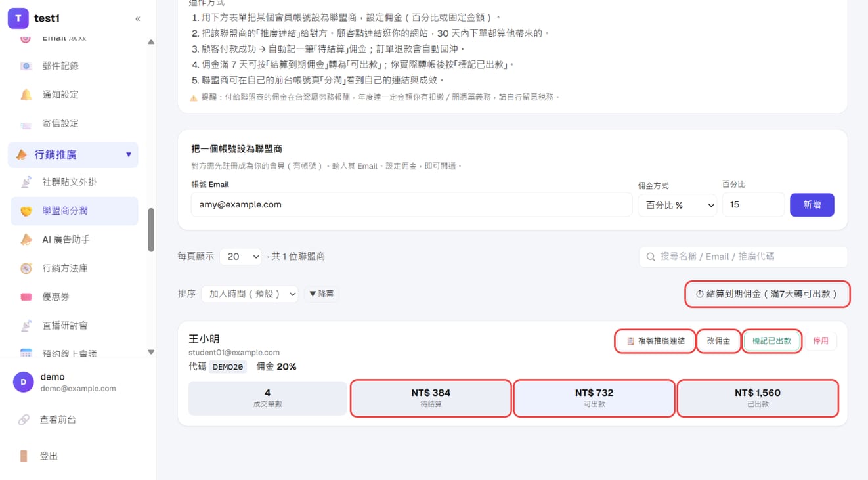Click the pink coupon icon for 優惠券

click(x=26, y=297)
